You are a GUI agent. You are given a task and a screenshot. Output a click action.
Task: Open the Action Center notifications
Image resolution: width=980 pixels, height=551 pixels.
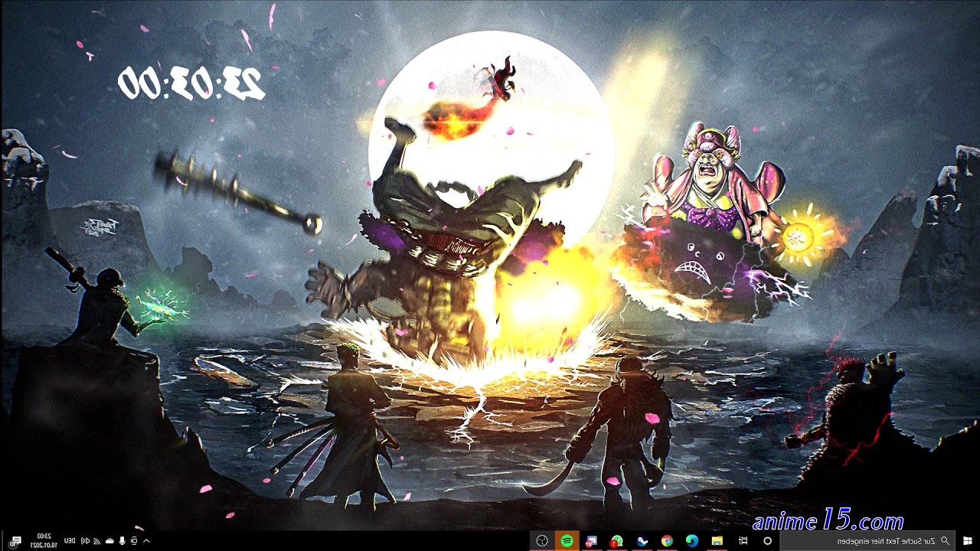click(16, 541)
